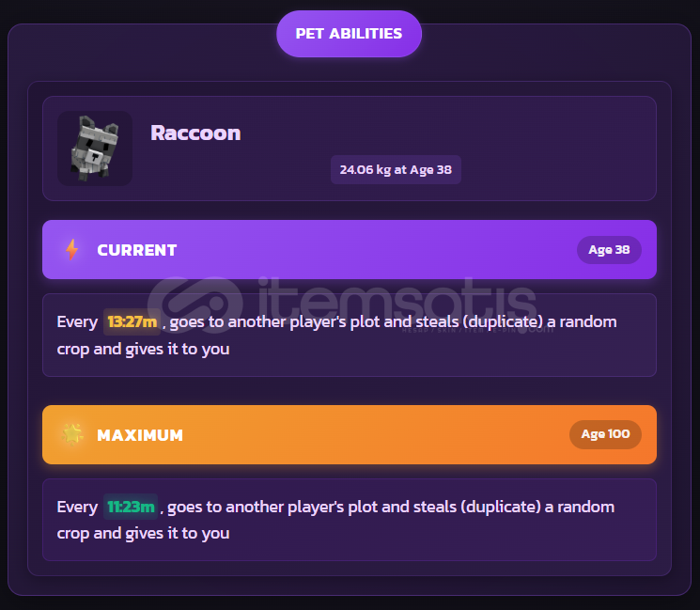Click the itemsatis watermark text
This screenshot has width=700, height=610.
(x=397, y=298)
